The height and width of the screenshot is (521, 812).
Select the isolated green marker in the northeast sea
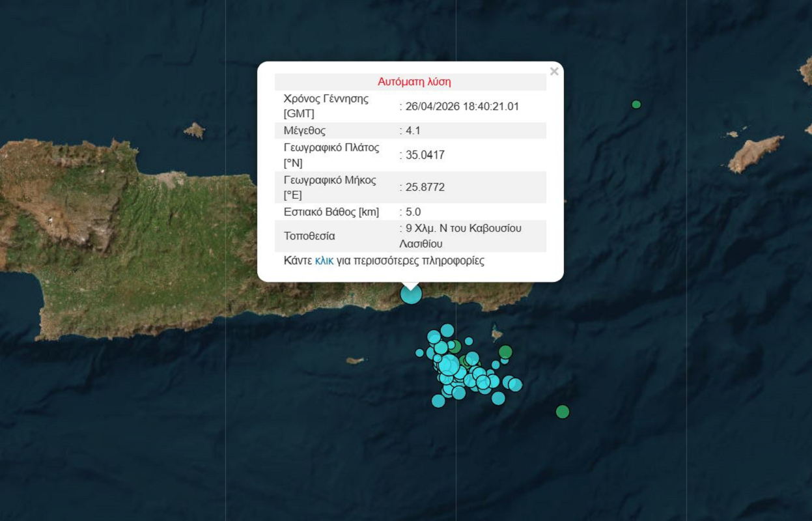[636, 104]
